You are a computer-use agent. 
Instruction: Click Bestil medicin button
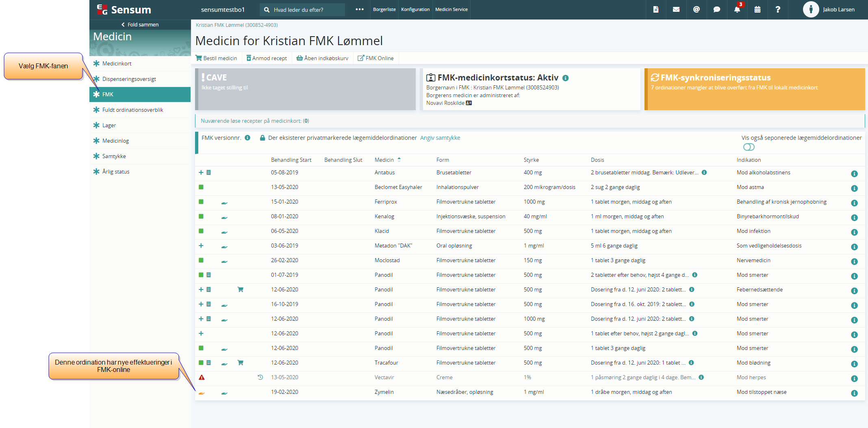pyautogui.click(x=216, y=58)
